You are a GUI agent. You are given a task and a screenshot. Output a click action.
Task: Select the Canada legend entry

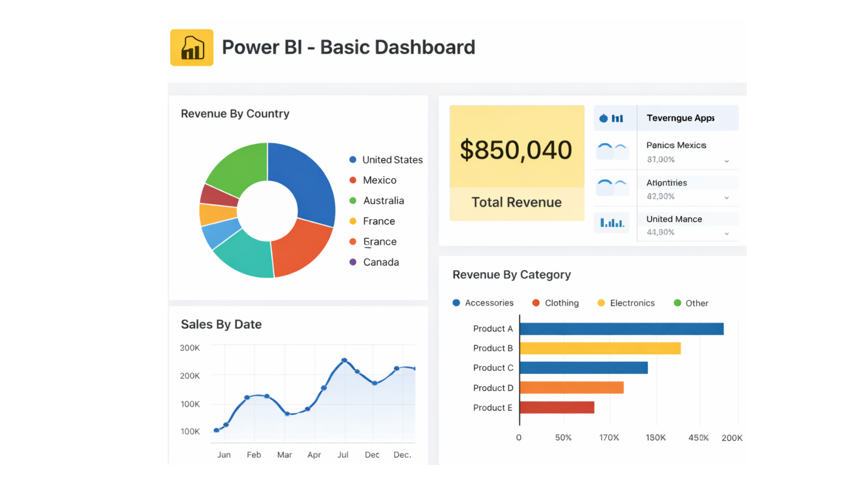coord(374,262)
